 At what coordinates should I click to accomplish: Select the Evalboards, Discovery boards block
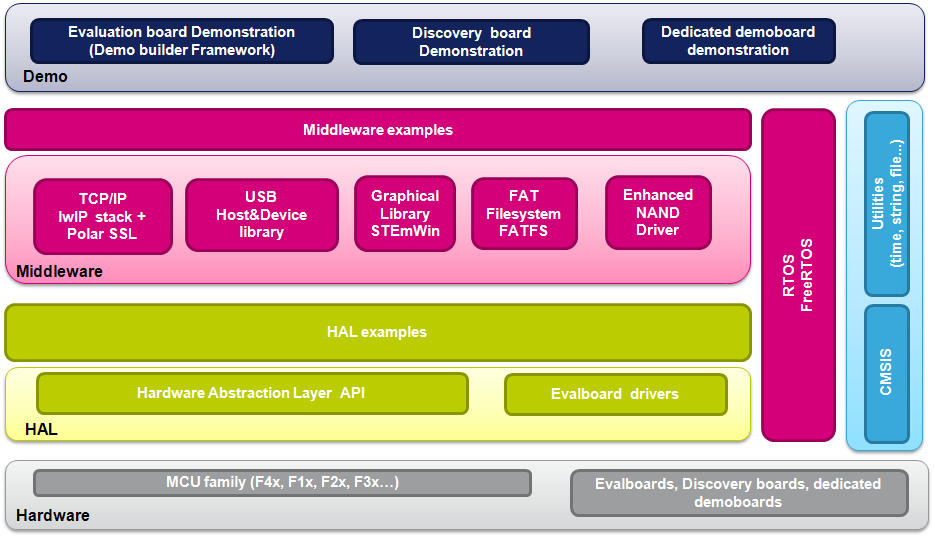[x=739, y=493]
